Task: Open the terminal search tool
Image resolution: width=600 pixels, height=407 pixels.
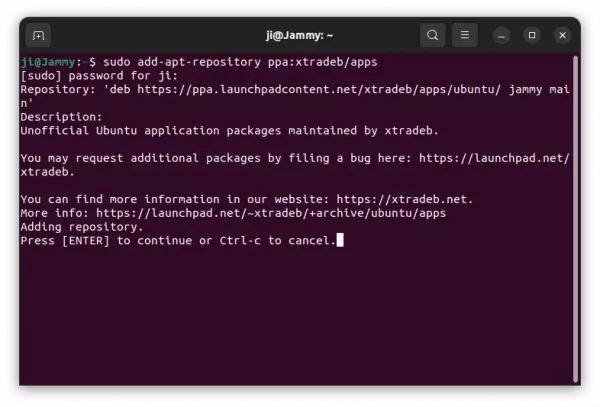Action: (432, 35)
